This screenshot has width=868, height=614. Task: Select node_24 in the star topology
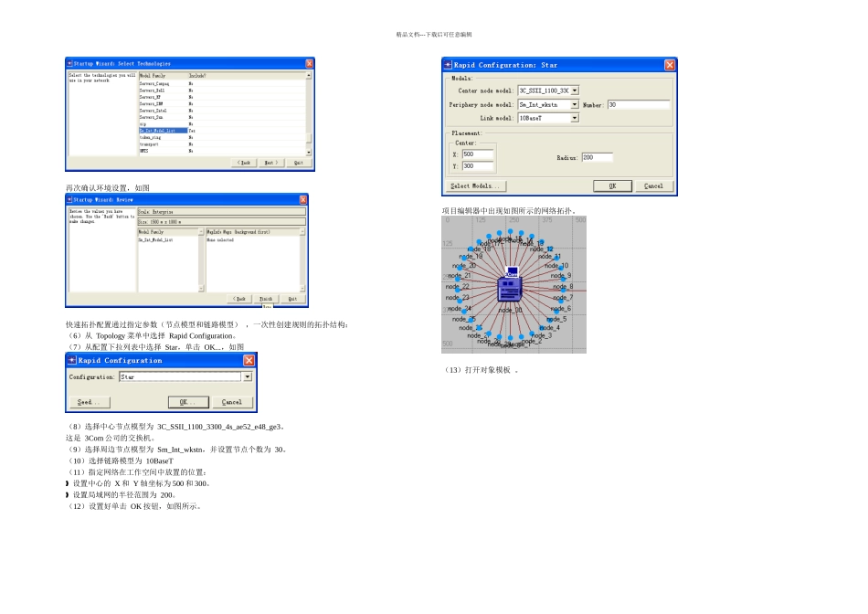pos(460,309)
